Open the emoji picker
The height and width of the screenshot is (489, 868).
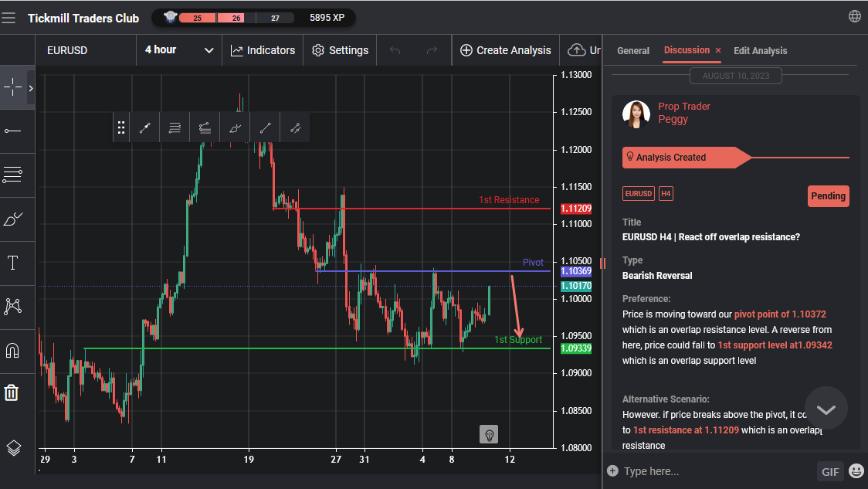tap(856, 471)
